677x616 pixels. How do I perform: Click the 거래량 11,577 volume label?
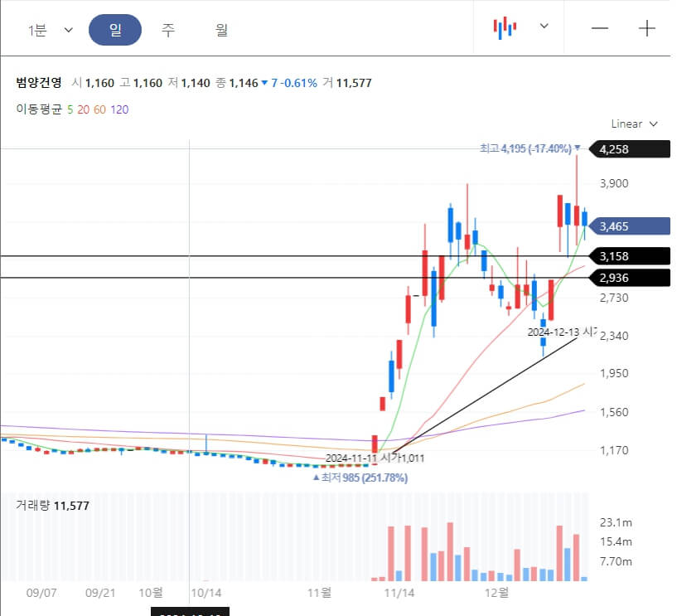tap(53, 506)
